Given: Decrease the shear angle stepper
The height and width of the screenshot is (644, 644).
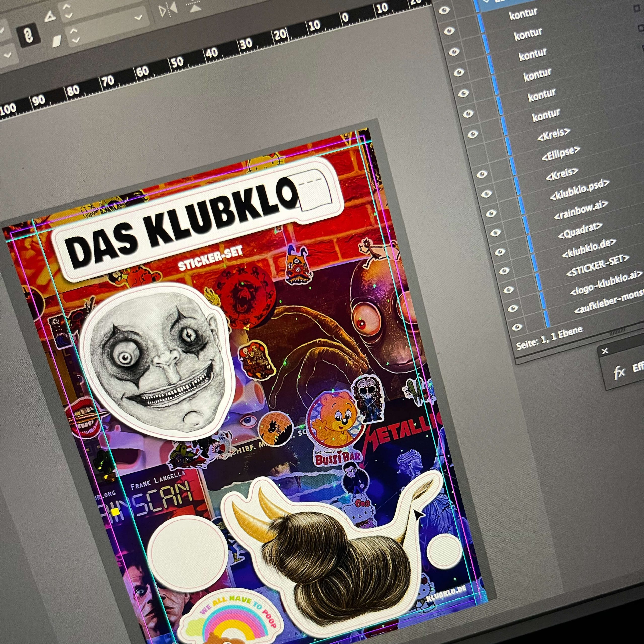Looking at the screenshot, I should click(x=76, y=40).
